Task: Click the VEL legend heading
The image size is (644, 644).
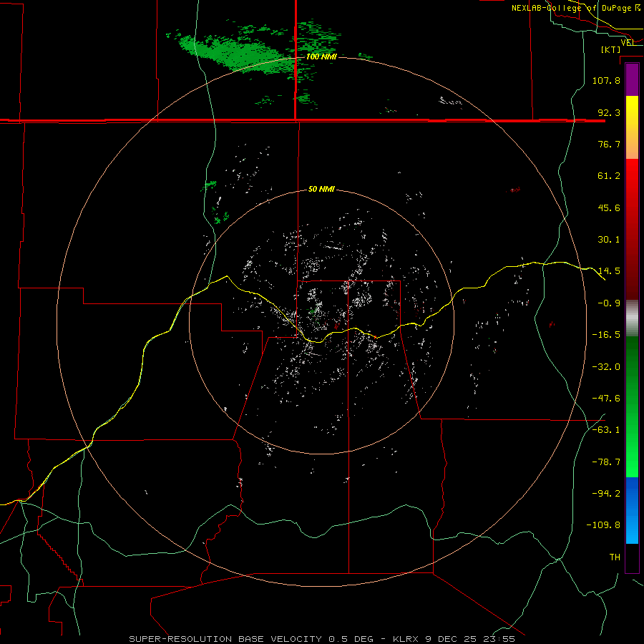Action: click(x=628, y=42)
